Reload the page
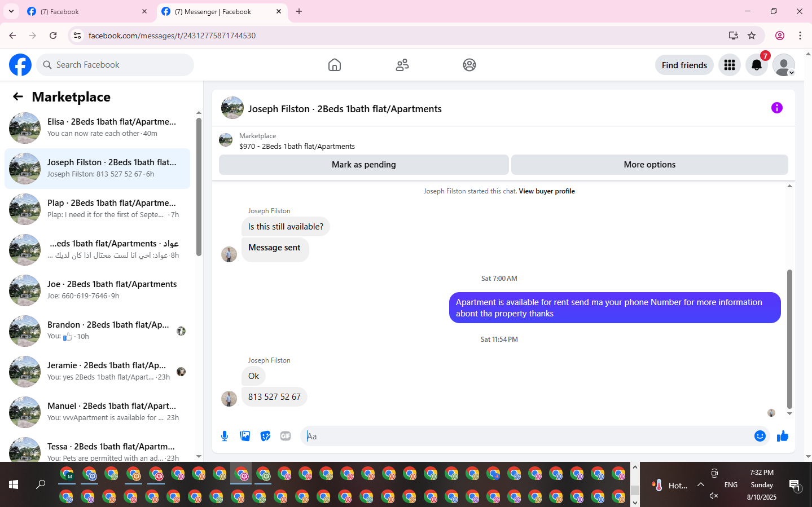 pyautogui.click(x=53, y=36)
